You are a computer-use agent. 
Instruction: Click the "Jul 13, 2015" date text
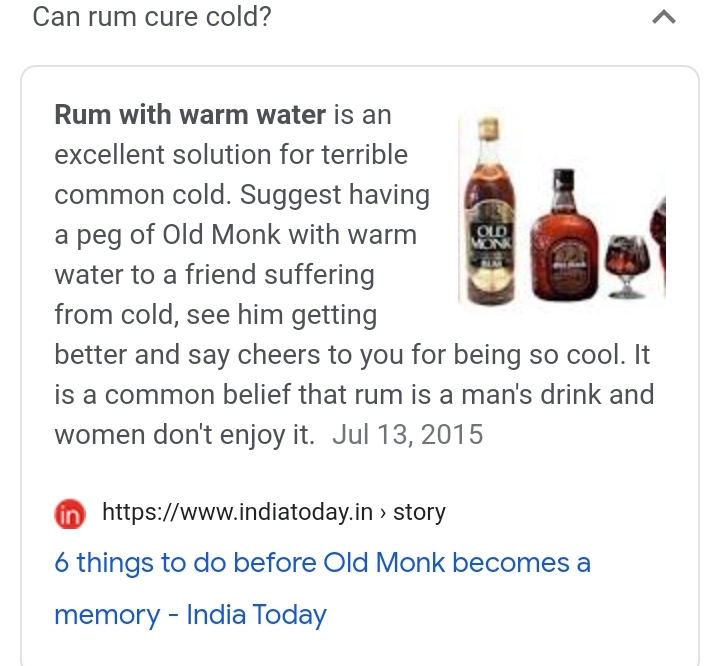point(408,435)
